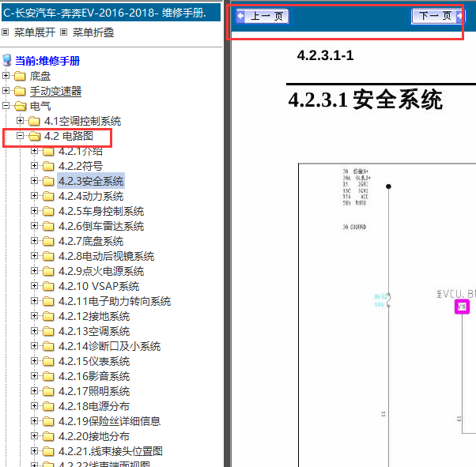Select the 当前:维修手册 root label
476x467 pixels.
tap(47, 61)
